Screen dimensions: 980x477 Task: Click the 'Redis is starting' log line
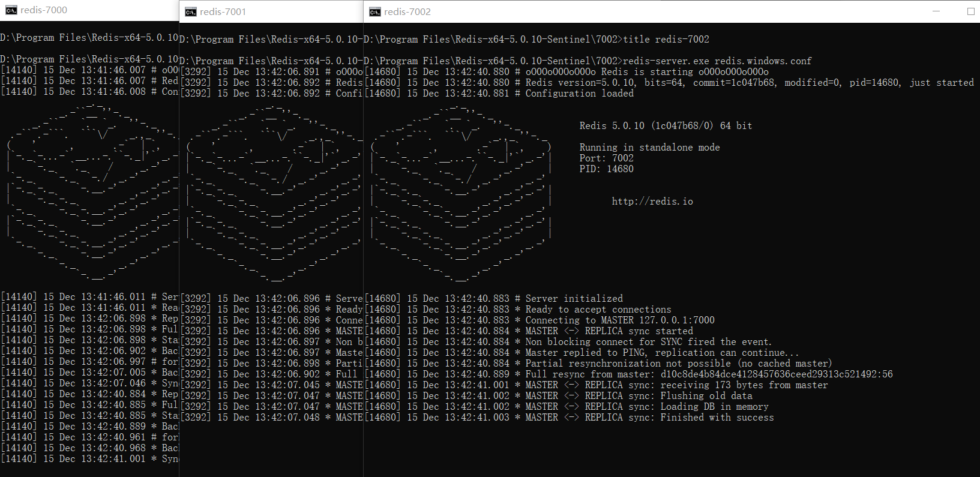click(567, 72)
